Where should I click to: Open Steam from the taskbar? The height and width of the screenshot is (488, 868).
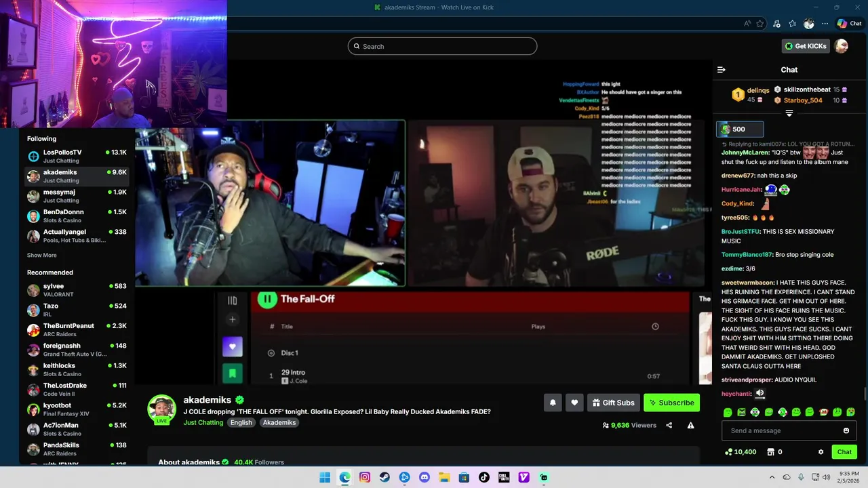pyautogui.click(x=384, y=477)
